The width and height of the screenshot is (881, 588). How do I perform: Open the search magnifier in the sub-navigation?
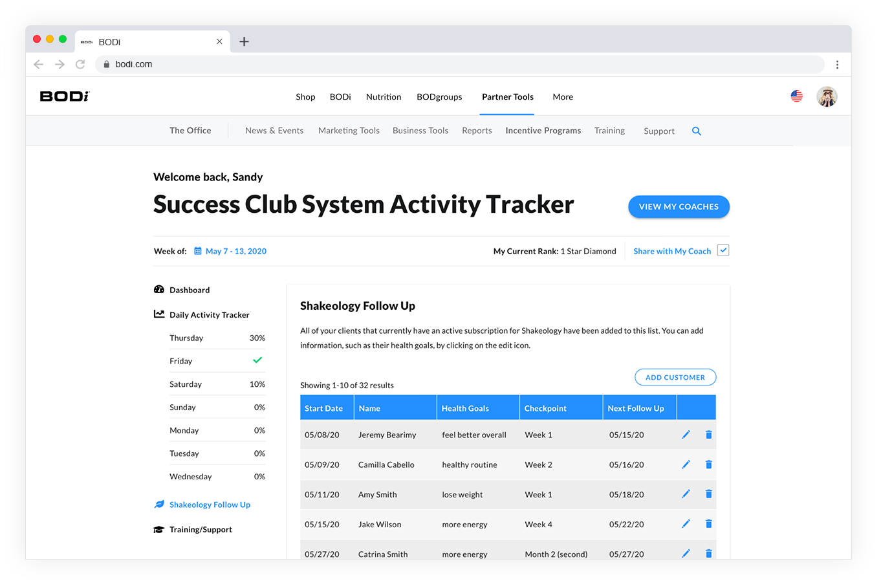pos(697,131)
